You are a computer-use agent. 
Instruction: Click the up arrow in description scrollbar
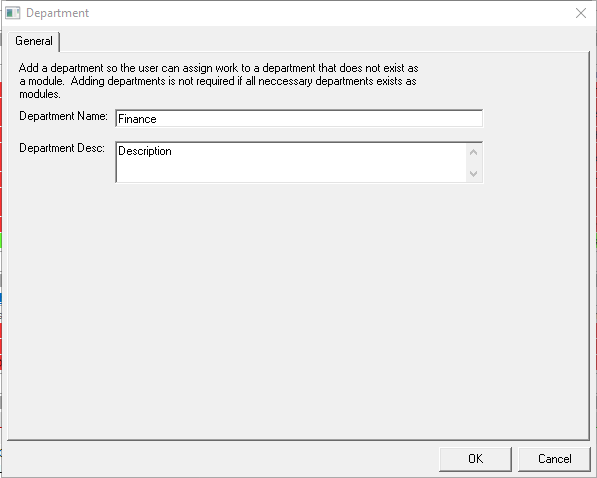tap(474, 152)
